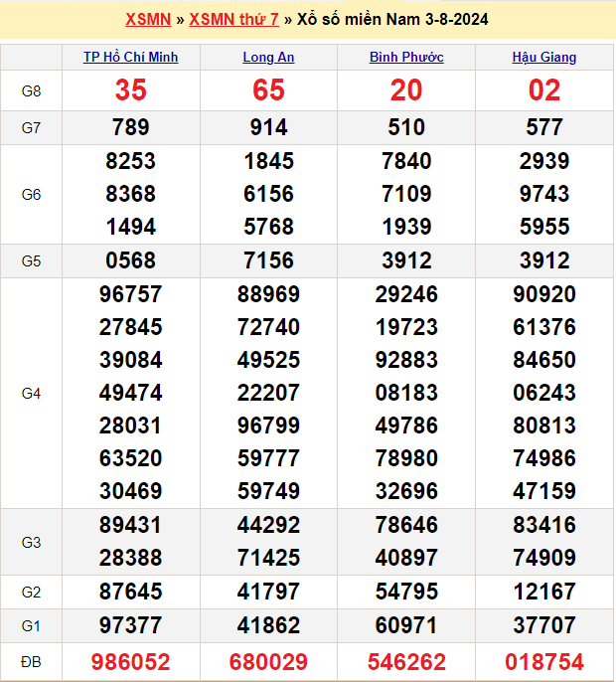The height and width of the screenshot is (682, 616).
Task: Go to the Bình Phước results link
Action: pos(406,58)
